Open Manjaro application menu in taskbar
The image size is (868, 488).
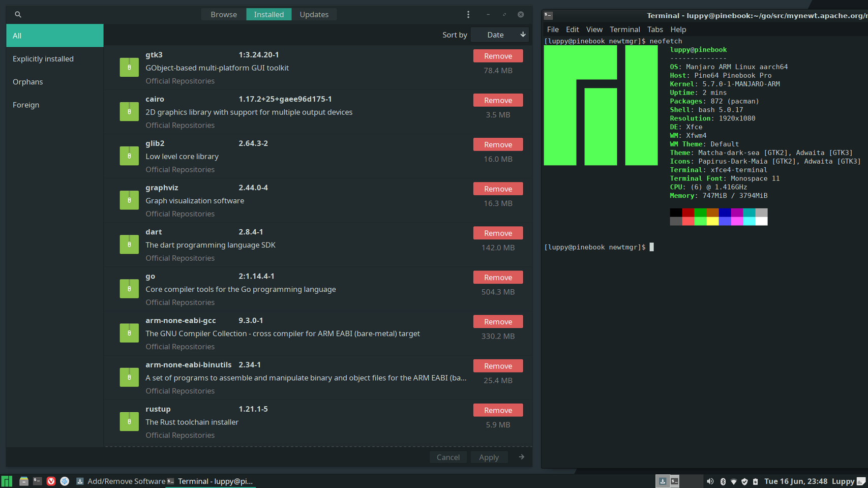[x=7, y=481]
